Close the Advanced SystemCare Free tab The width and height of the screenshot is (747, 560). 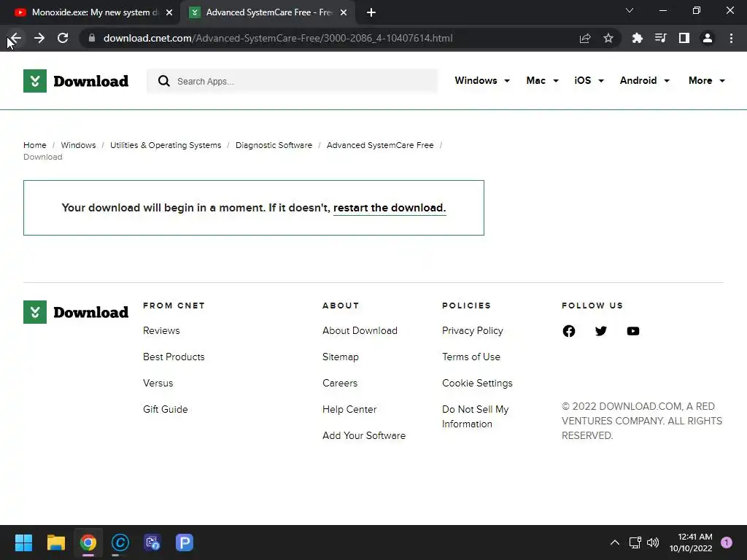tap(344, 12)
